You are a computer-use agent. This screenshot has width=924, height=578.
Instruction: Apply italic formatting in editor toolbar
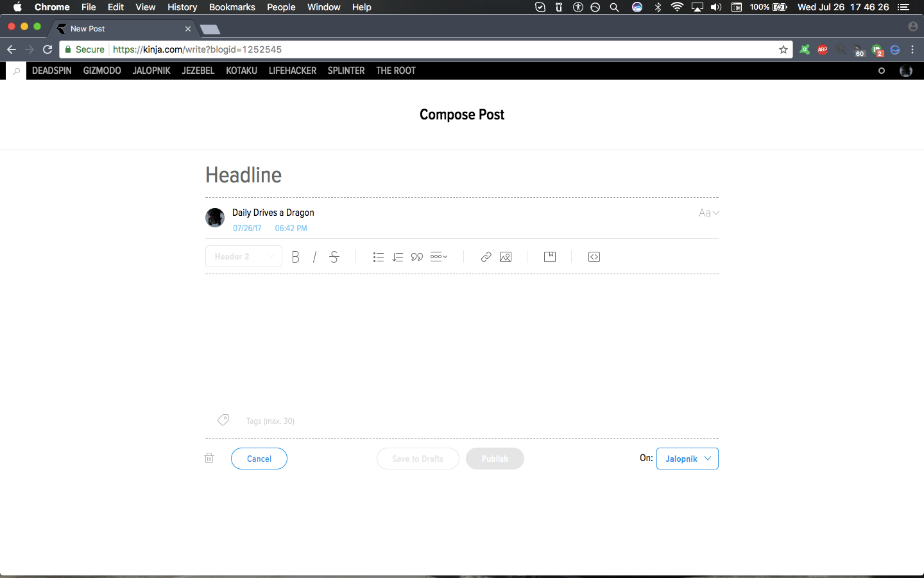click(314, 257)
